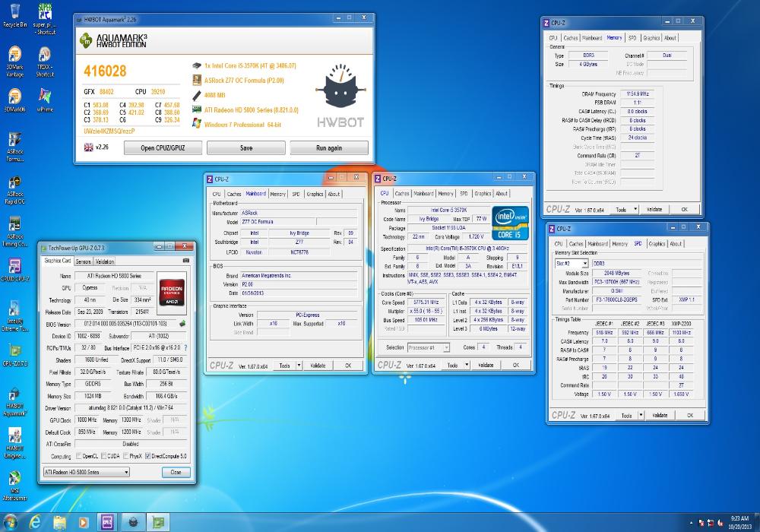Switch to the Sensors tab in GPU-Z
Viewport: 760px width, 532px height.
pyautogui.click(x=84, y=261)
